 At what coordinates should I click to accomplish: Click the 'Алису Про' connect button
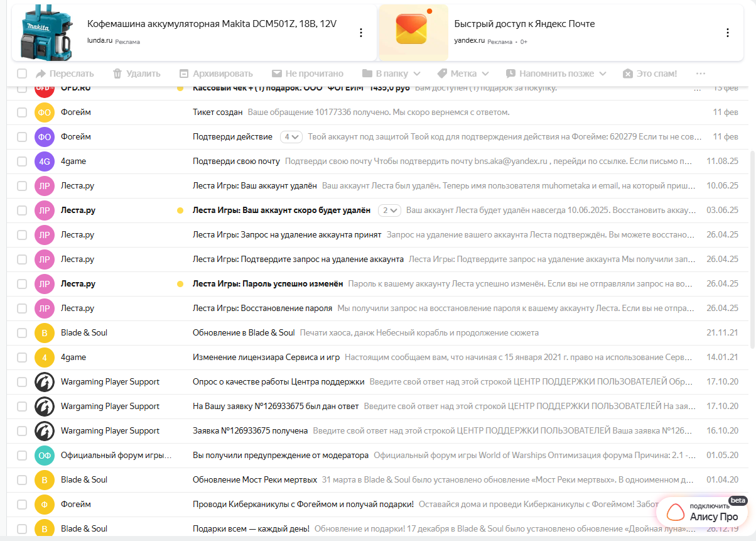702,512
